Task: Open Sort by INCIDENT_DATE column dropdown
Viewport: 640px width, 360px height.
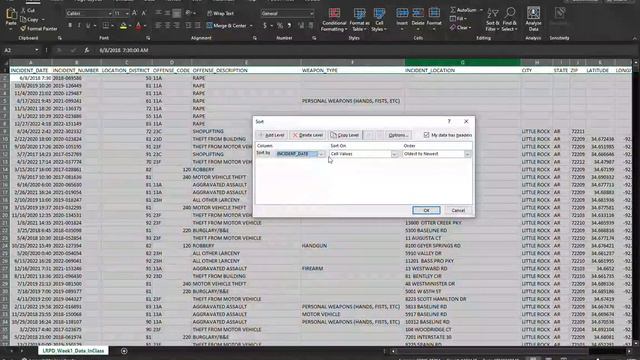Action: 321,154
